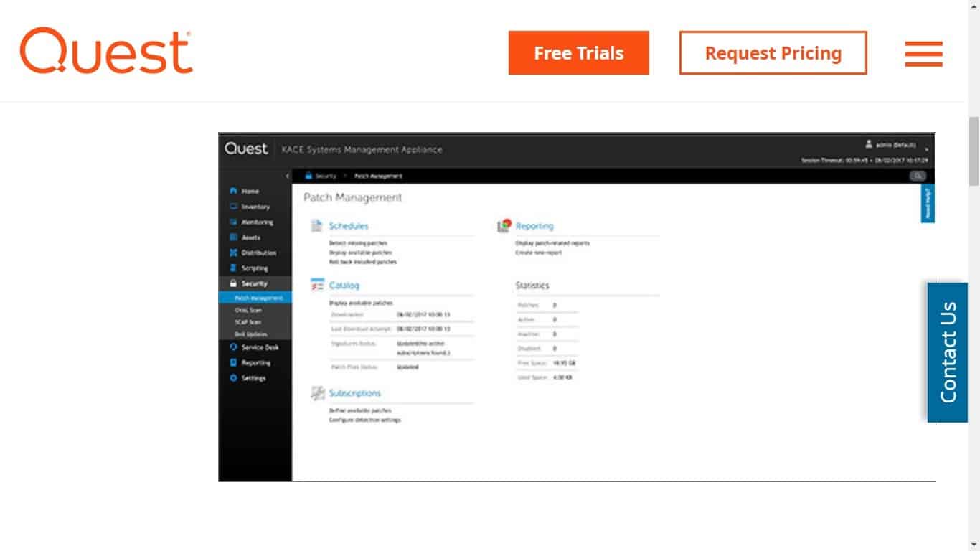Click Display patch-related reports link
Image resolution: width=980 pixels, height=551 pixels.
tap(552, 243)
